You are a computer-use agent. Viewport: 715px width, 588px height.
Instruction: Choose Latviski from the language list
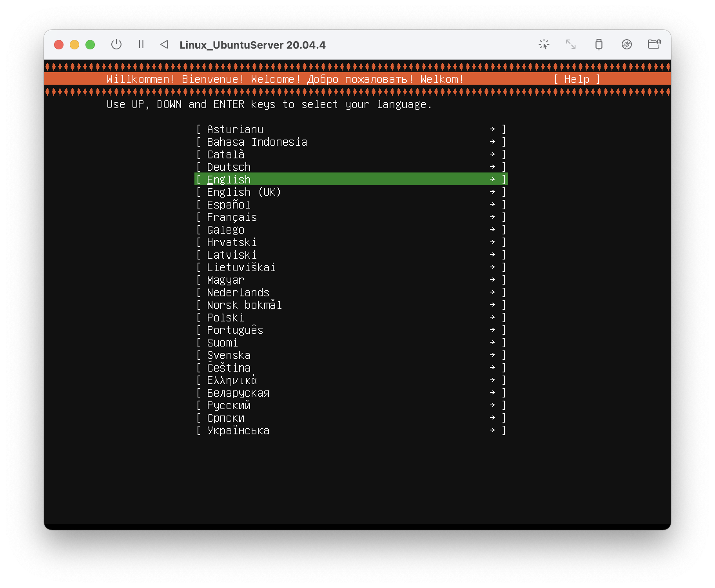351,254
